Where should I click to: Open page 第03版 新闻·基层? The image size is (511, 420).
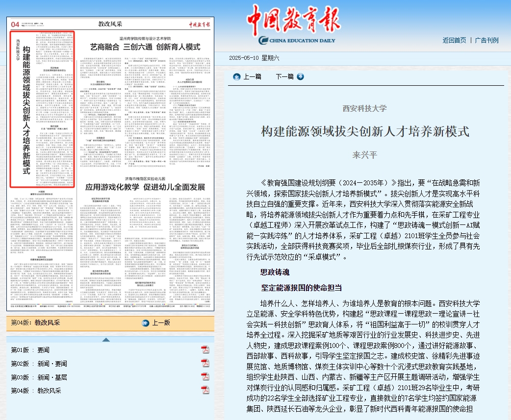[39, 377]
